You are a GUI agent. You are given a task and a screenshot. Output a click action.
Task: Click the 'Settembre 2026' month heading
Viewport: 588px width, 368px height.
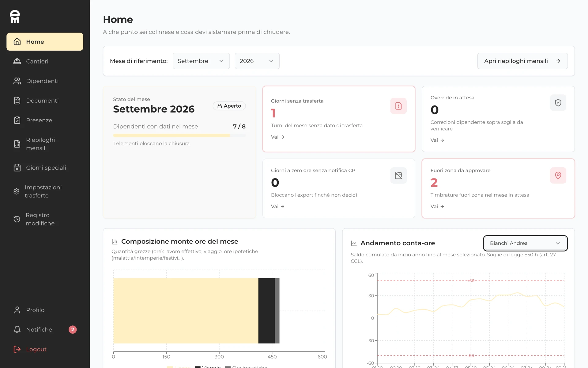click(x=154, y=109)
